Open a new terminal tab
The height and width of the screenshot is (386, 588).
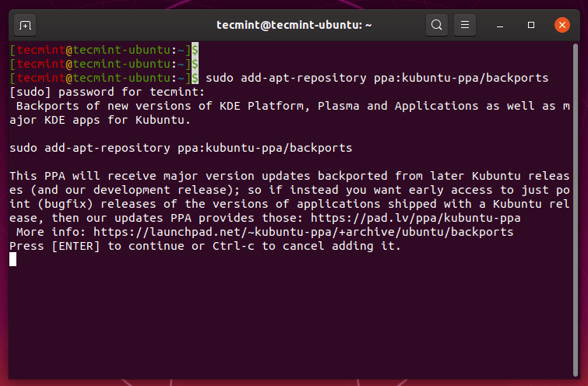click(x=26, y=25)
